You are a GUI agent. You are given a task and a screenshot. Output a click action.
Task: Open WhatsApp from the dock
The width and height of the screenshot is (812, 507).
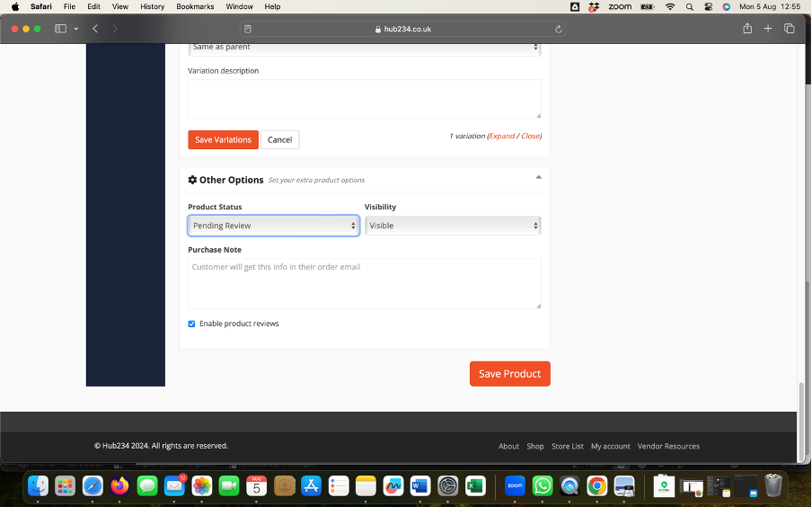click(x=543, y=486)
